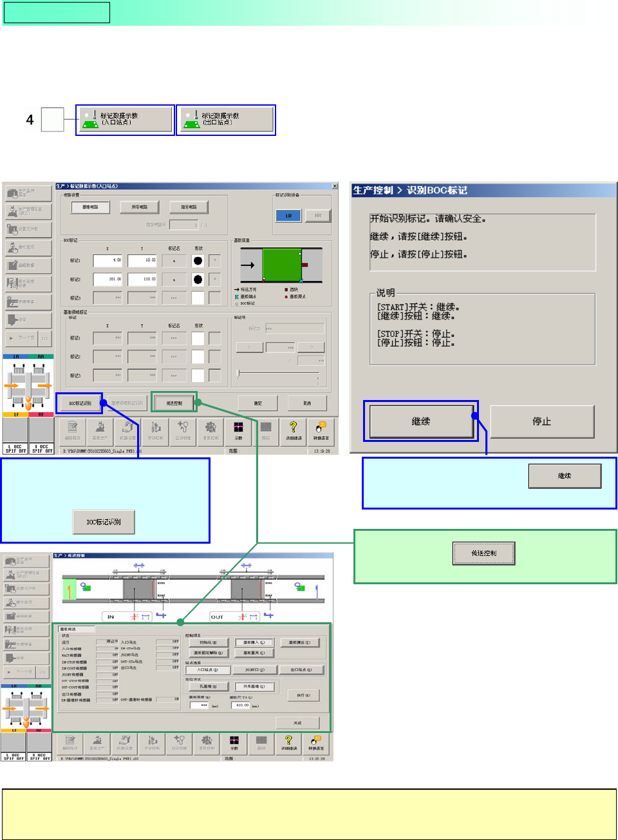Select 外形基准 positioning method
The width and height of the screenshot is (618, 840).
click(x=255, y=687)
